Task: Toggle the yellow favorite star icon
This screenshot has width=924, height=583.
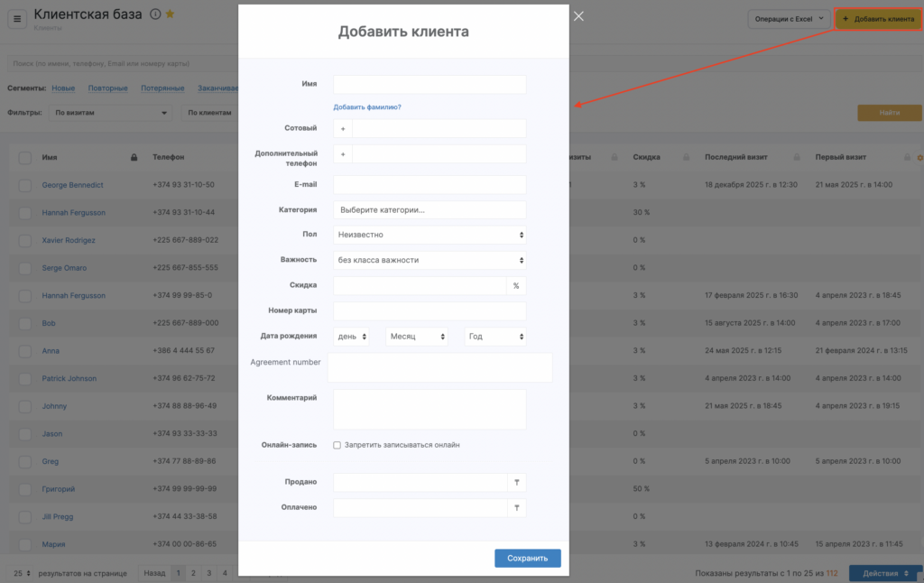Action: pyautogui.click(x=170, y=14)
